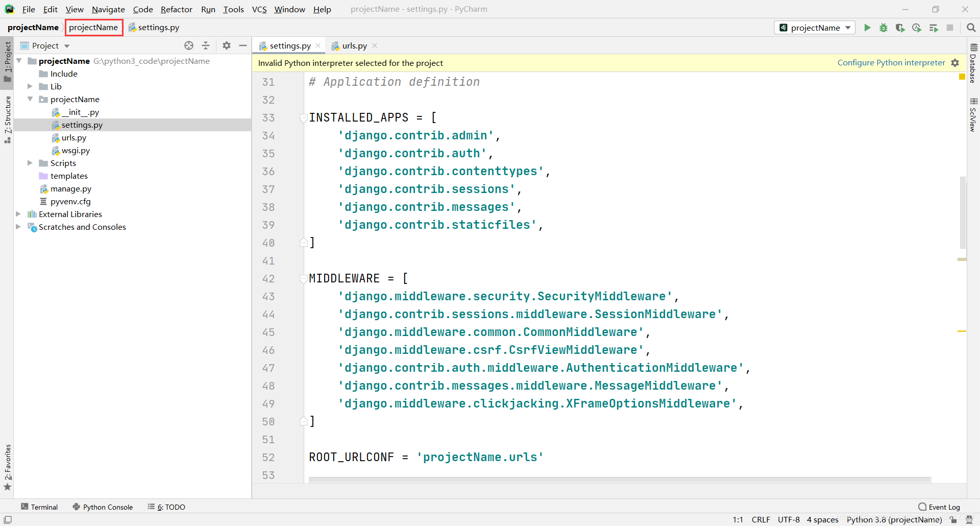Run projectName with coverage
This screenshot has height=526, width=980.
(900, 28)
